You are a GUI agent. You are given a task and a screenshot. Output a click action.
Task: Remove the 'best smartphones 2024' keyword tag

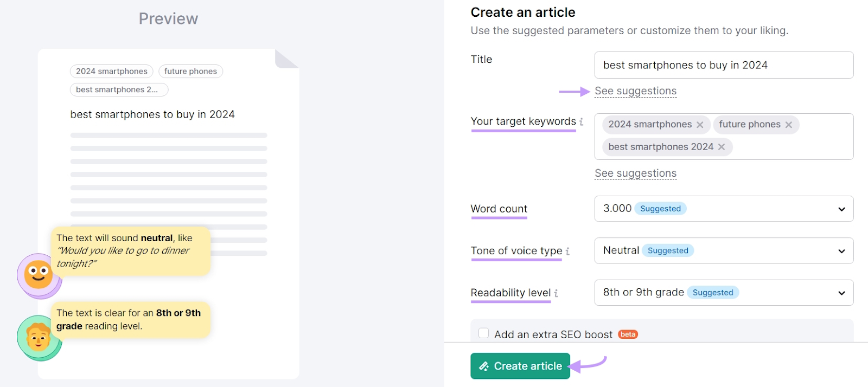point(721,147)
